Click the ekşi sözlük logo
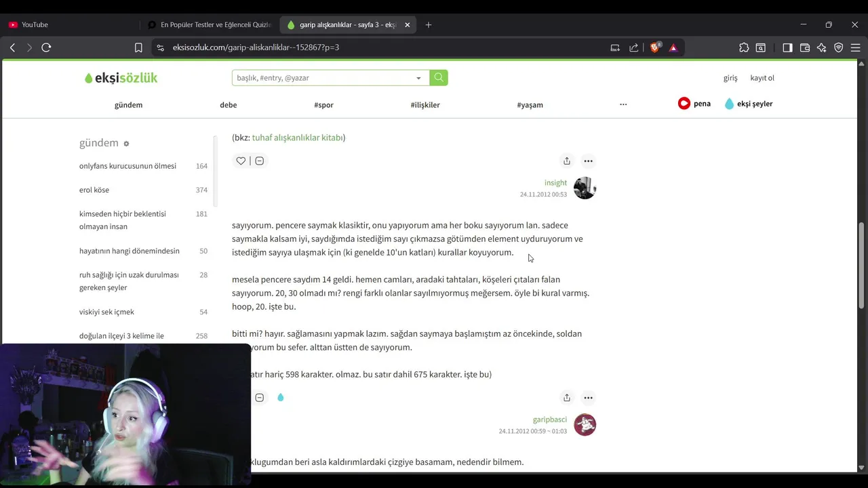Viewport: 868px width, 488px height. 121,78
